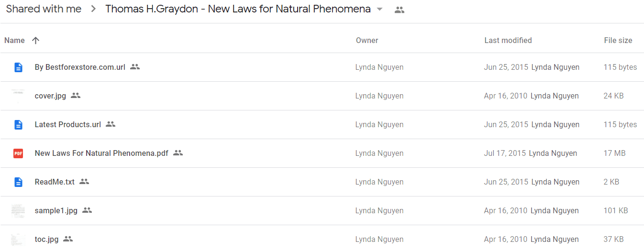Viewport: 644px width, 251px height.
Task: Reverse sort order with the Name arrow
Action: coord(35,40)
